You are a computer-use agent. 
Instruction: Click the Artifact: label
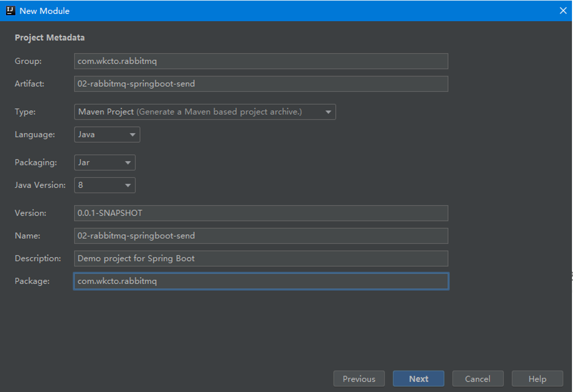click(x=29, y=84)
